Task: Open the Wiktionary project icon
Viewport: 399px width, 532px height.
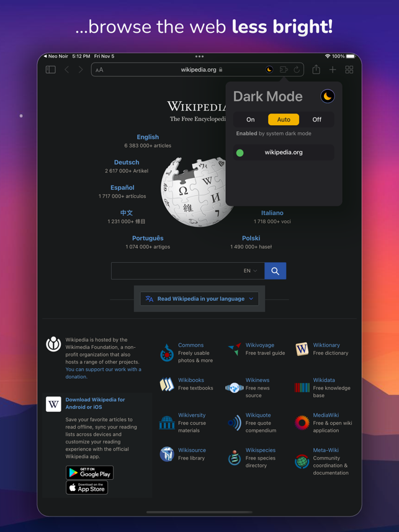Action: click(302, 349)
